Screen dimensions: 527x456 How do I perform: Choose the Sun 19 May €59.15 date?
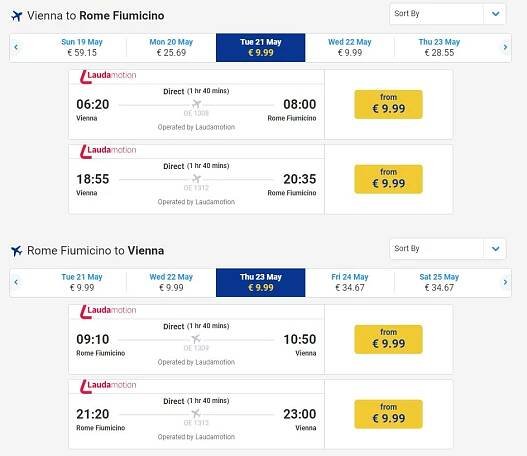tap(82, 47)
